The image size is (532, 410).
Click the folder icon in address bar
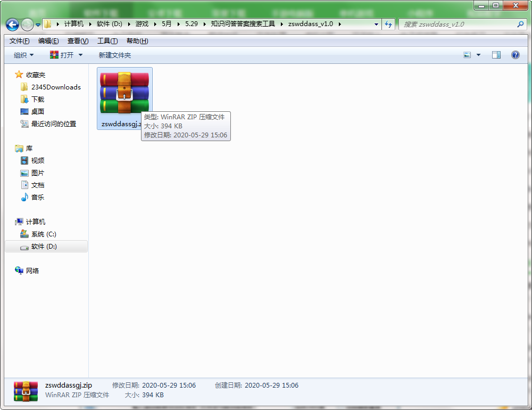pos(48,24)
